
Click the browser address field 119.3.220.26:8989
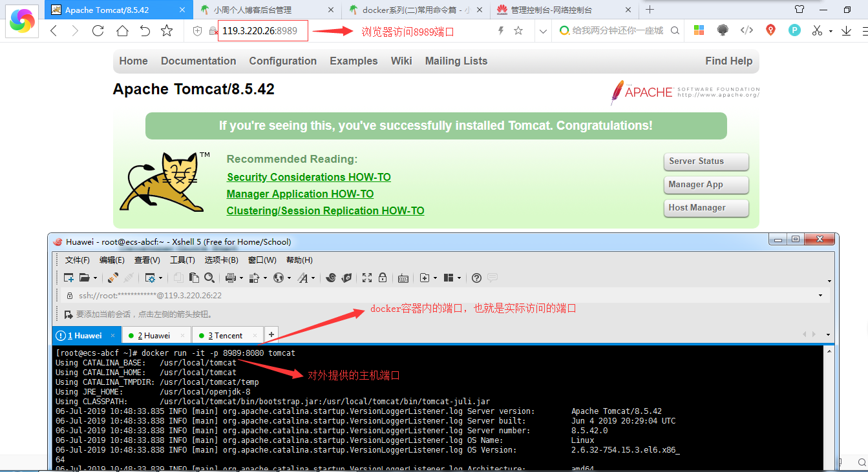pyautogui.click(x=262, y=30)
